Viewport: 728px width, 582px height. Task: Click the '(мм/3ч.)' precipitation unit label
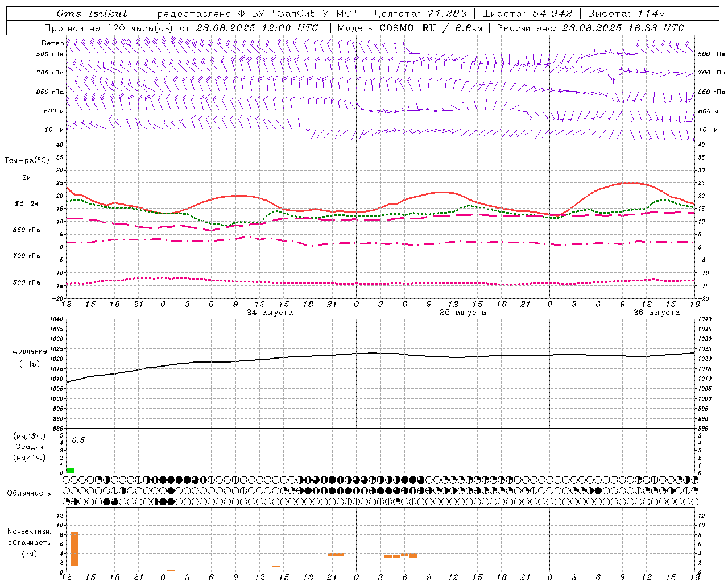tap(30, 436)
